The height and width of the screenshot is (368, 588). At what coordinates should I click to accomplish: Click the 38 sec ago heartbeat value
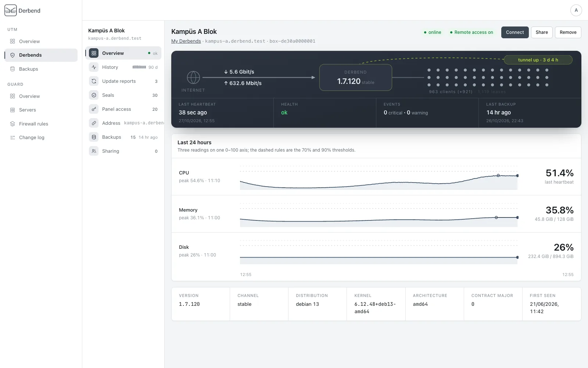click(193, 113)
